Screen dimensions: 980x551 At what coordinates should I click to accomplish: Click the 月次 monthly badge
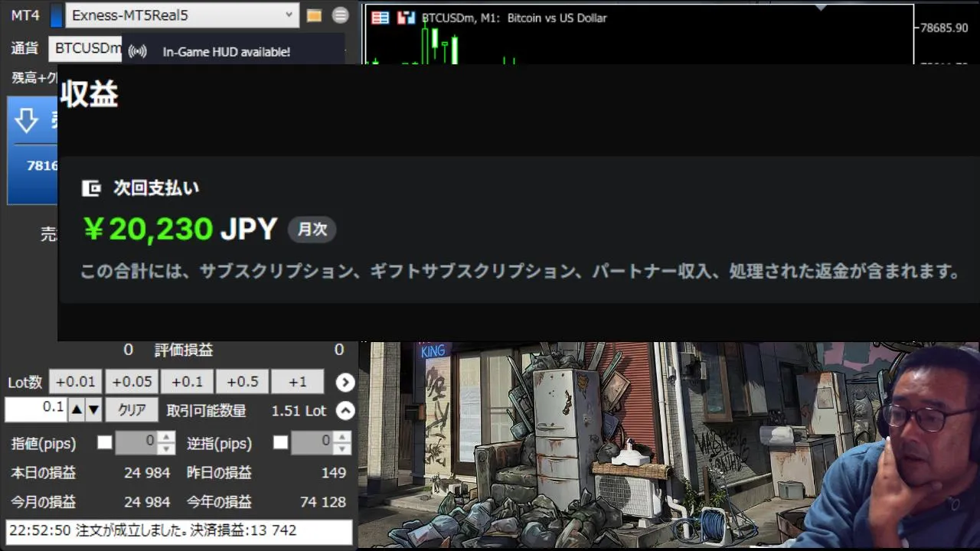312,229
